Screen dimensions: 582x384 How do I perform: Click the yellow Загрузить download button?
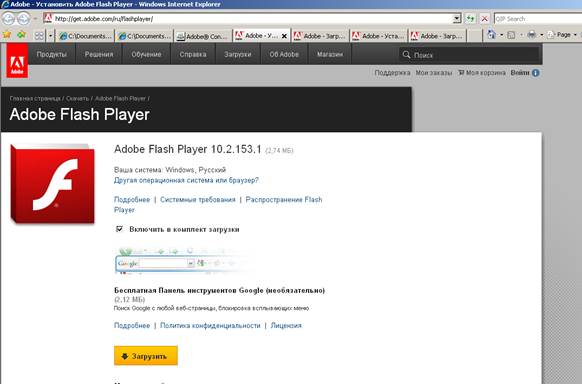(146, 356)
